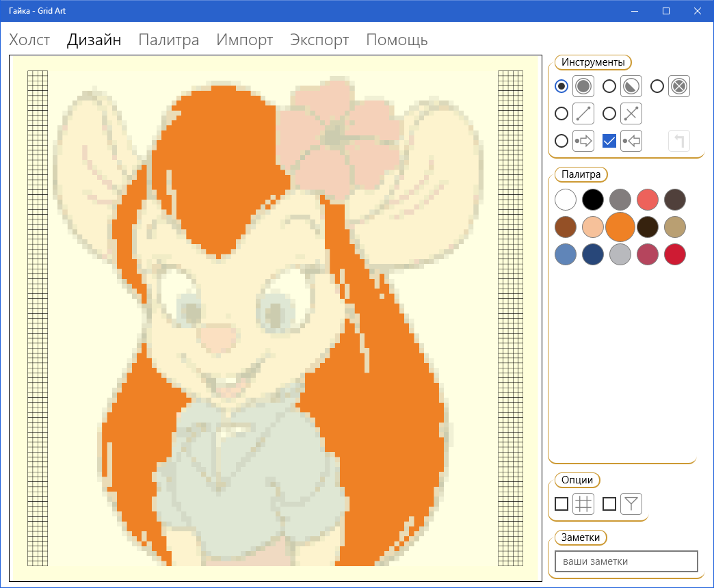
Task: Pick the rust brown color swatch
Action: 566,227
